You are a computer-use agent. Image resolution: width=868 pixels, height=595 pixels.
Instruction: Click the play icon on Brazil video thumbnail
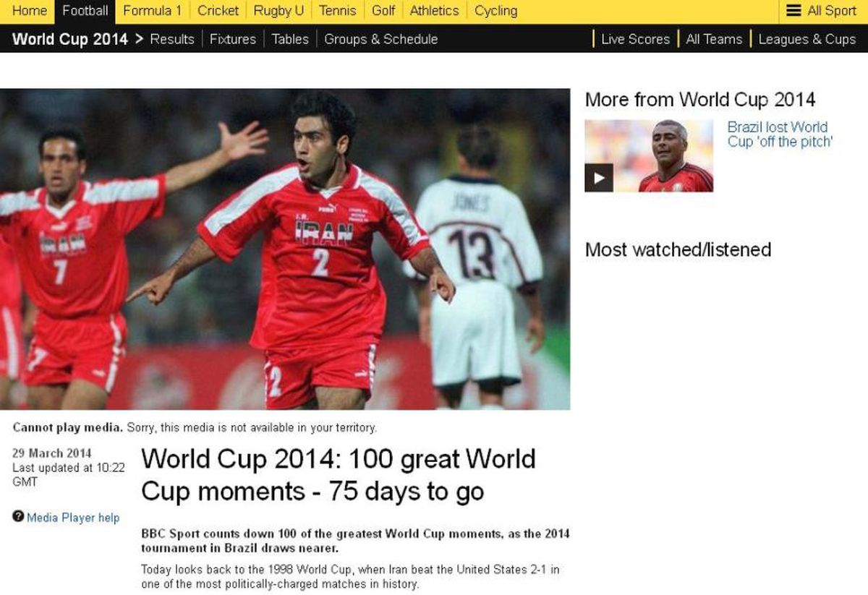point(599,178)
